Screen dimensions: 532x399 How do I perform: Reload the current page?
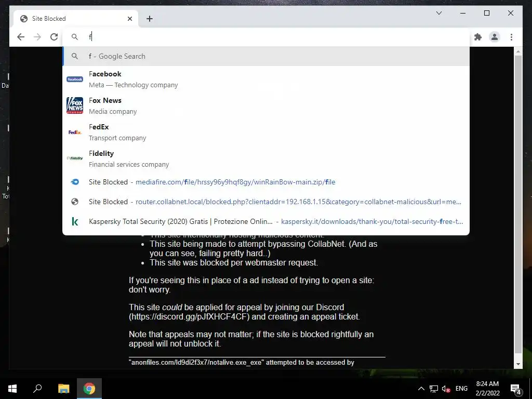(x=54, y=37)
